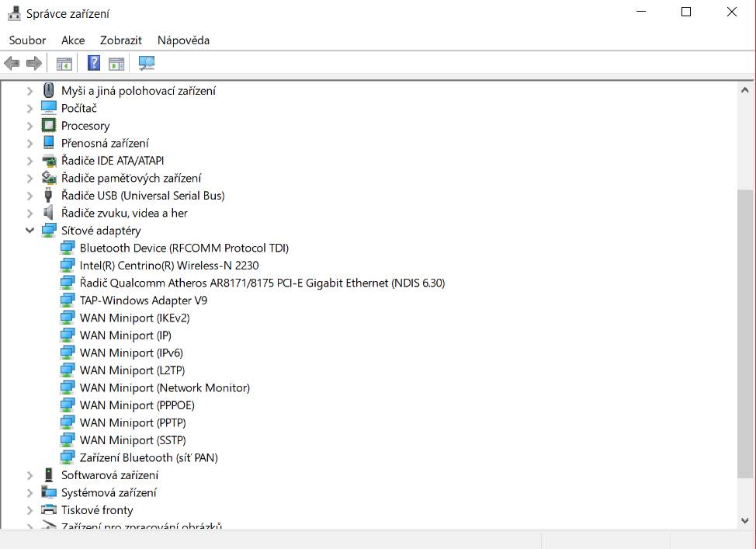756x549 pixels.
Task: Click the icon beside Softwarová zařízení
Action: [49, 474]
